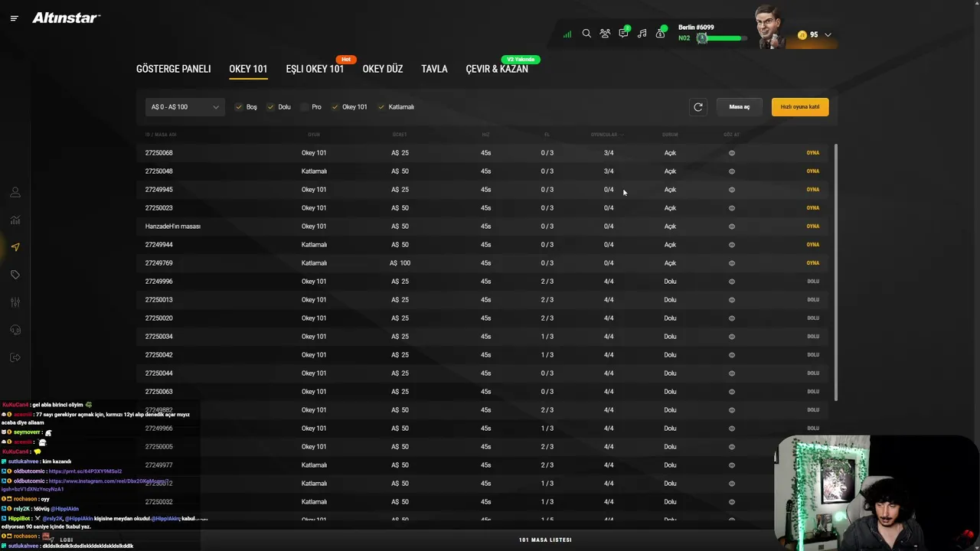Watch table 27249769 with eye icon
This screenshot has width=980, height=551.
tap(732, 263)
